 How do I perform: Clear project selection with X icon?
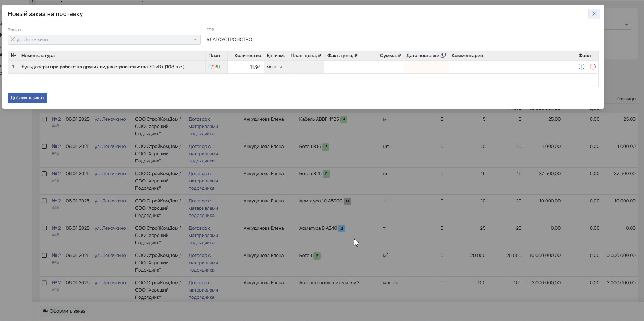(x=12, y=40)
